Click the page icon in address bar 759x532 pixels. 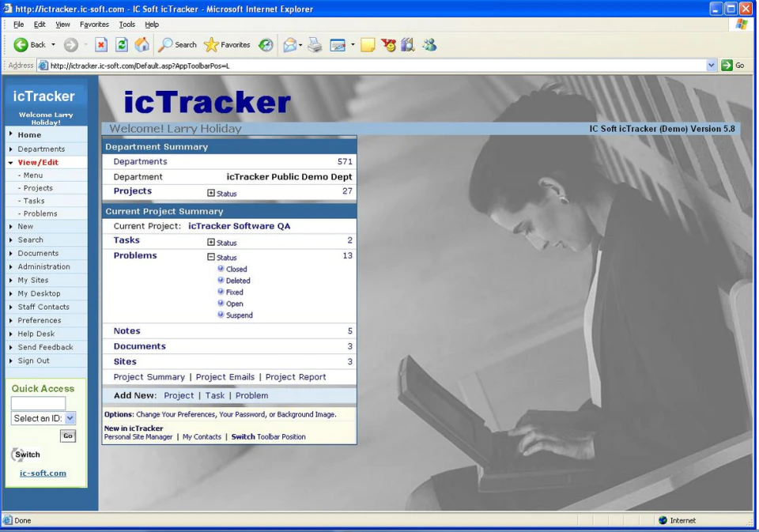tap(43, 66)
